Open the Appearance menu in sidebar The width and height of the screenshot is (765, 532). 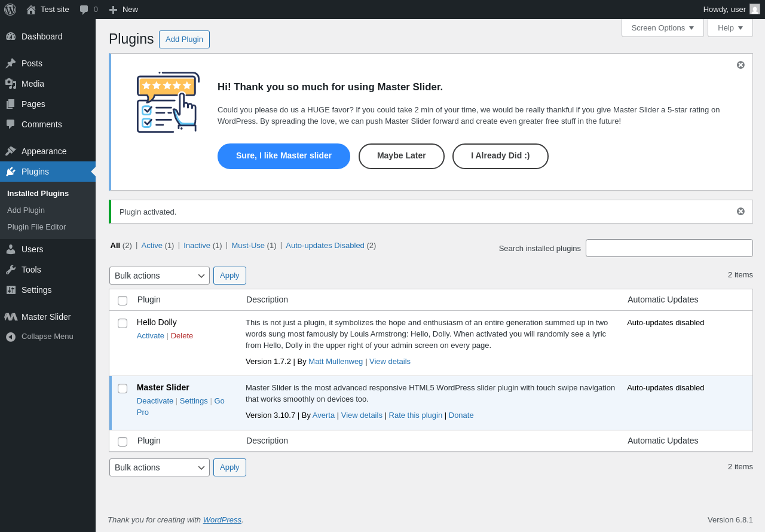[x=44, y=151]
